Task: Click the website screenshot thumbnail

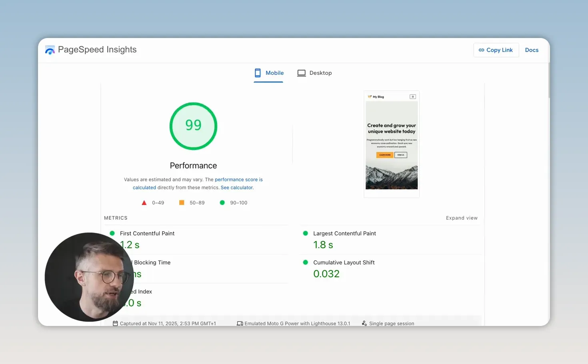Action: point(392,144)
